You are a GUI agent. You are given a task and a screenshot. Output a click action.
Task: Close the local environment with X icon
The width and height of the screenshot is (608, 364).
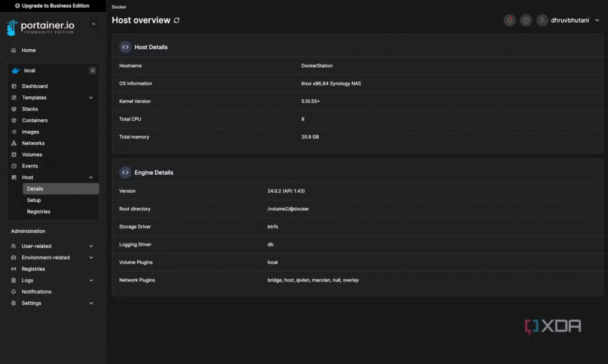[x=93, y=71]
